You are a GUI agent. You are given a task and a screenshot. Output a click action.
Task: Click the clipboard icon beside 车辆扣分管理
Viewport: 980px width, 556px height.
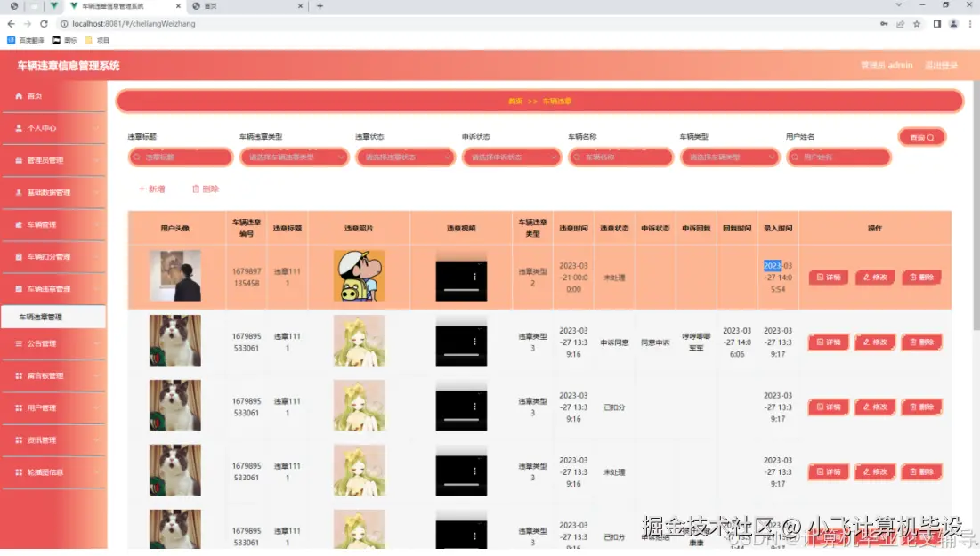coord(19,257)
